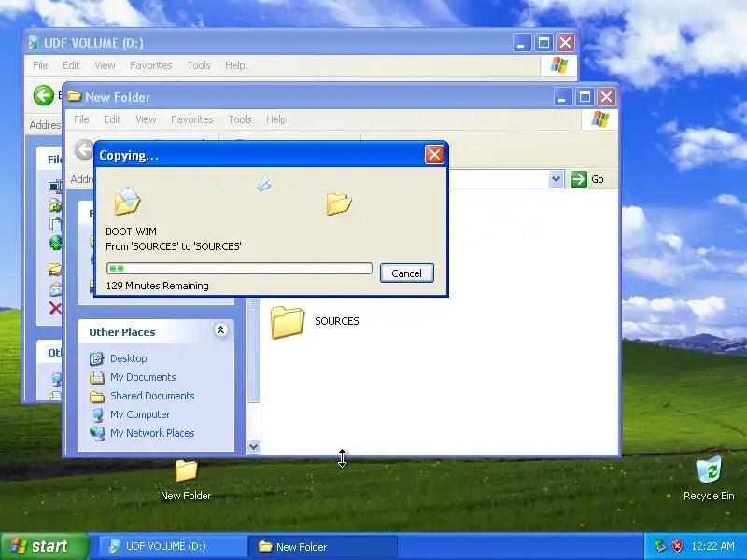This screenshot has width=747, height=560.
Task: Open Help menu in New Folder window
Action: tap(275, 119)
